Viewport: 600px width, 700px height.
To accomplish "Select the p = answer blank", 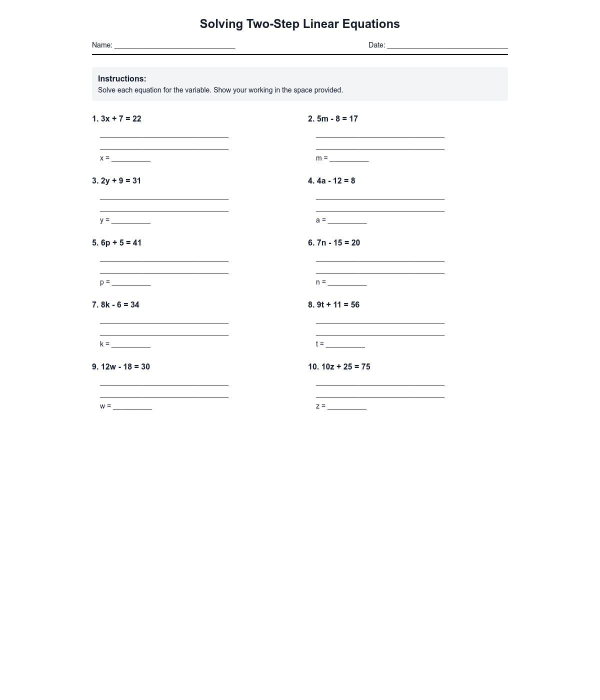I will (131, 282).
